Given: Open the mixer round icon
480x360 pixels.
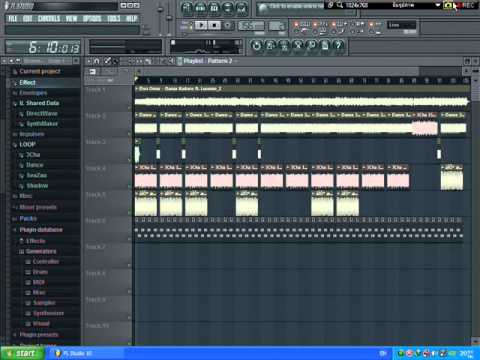Looking at the screenshot, I should click(242, 8).
